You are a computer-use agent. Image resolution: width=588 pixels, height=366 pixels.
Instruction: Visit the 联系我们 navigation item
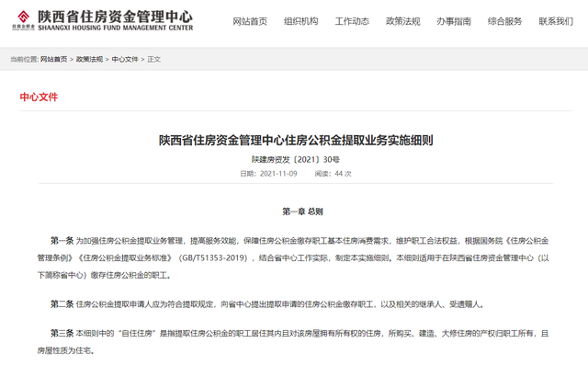tap(556, 21)
